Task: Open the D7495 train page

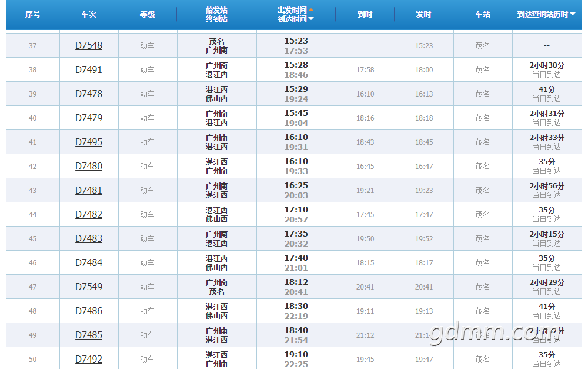Action: 89,142
